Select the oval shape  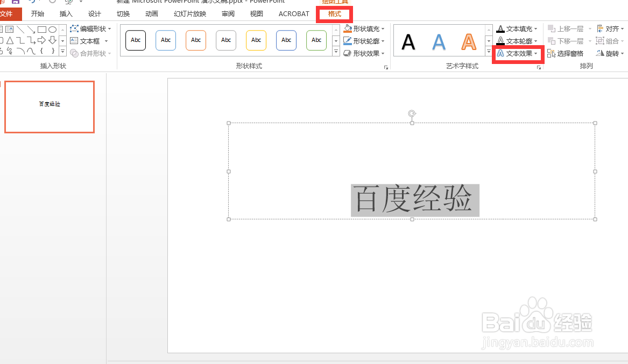coord(52,29)
